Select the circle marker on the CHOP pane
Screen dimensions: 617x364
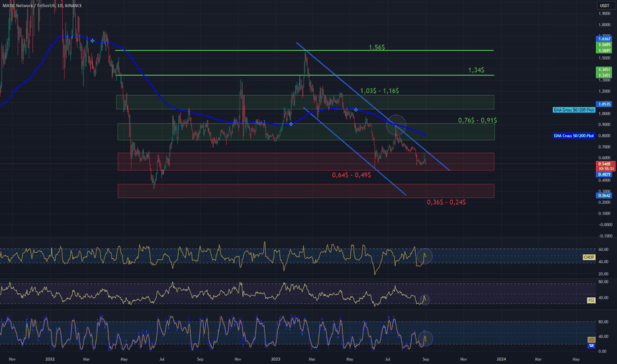tap(424, 256)
